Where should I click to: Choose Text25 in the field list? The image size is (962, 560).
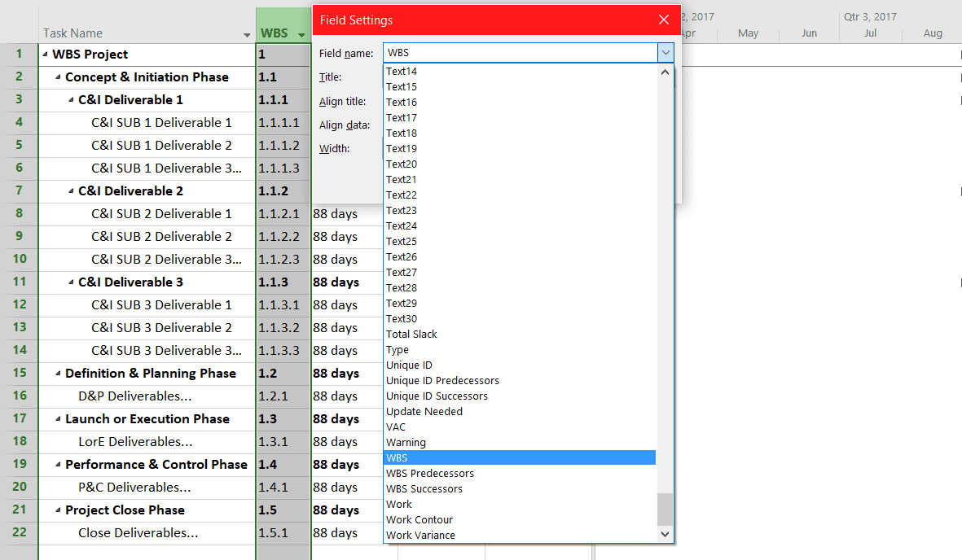[521, 241]
